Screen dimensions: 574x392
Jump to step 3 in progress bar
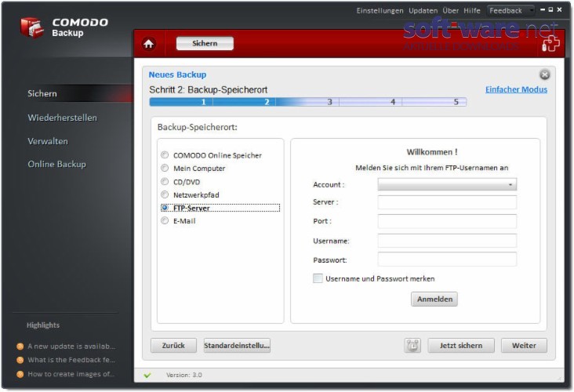307,102
